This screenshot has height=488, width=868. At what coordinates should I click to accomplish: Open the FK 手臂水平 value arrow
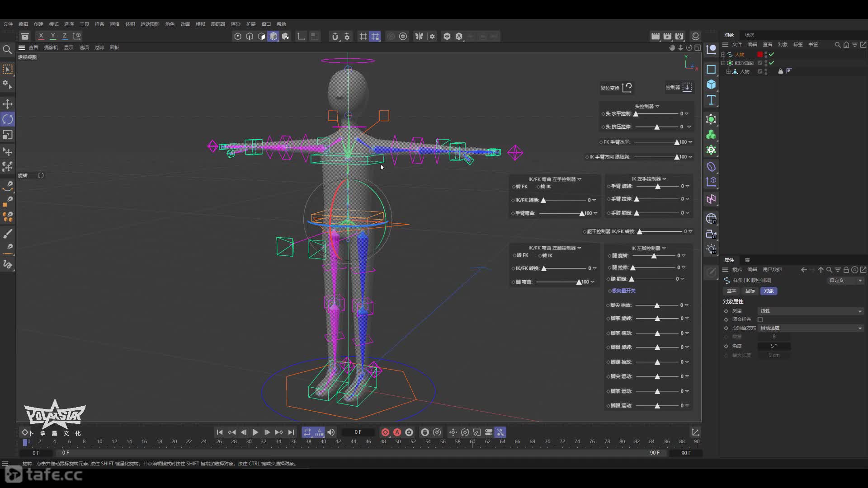690,142
